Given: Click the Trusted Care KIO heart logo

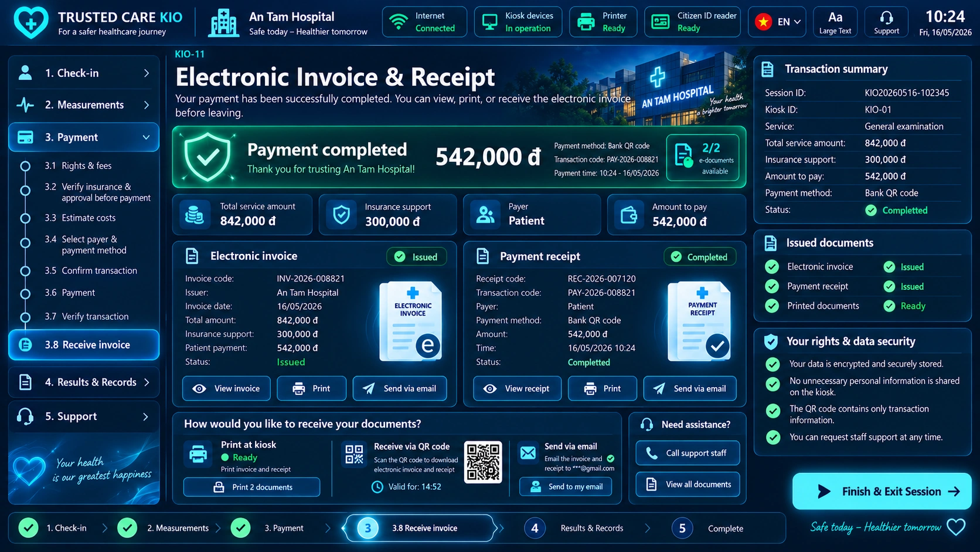Looking at the screenshot, I should (x=31, y=22).
